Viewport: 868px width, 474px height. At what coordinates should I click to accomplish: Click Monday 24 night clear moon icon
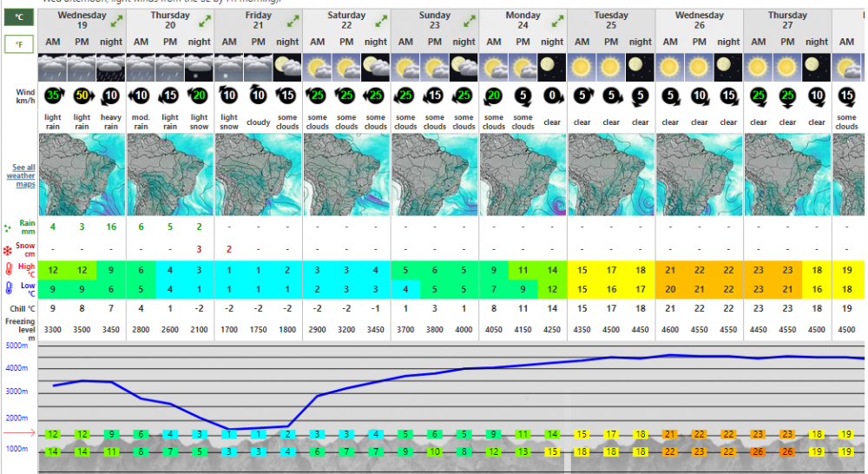coord(552,67)
